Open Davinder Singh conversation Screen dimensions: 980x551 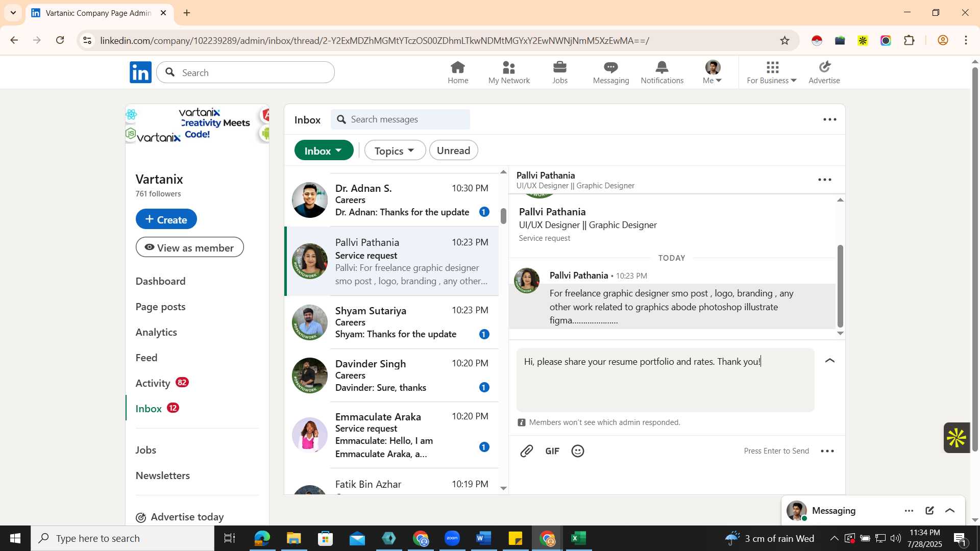pyautogui.click(x=391, y=375)
